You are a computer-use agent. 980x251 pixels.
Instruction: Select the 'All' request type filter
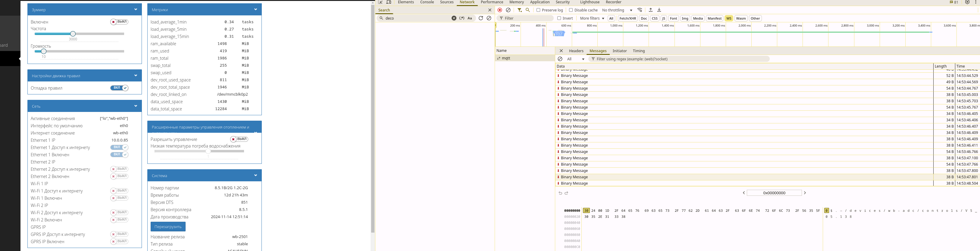pos(611,18)
